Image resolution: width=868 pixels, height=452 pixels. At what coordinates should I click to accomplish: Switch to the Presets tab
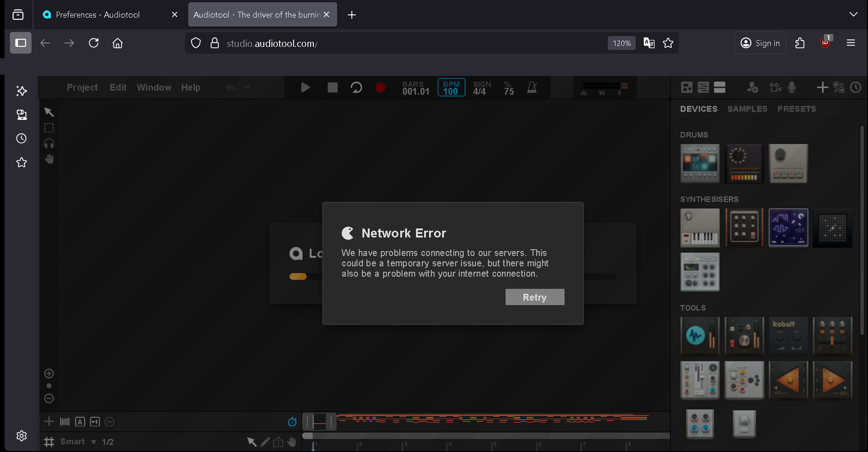pos(796,109)
